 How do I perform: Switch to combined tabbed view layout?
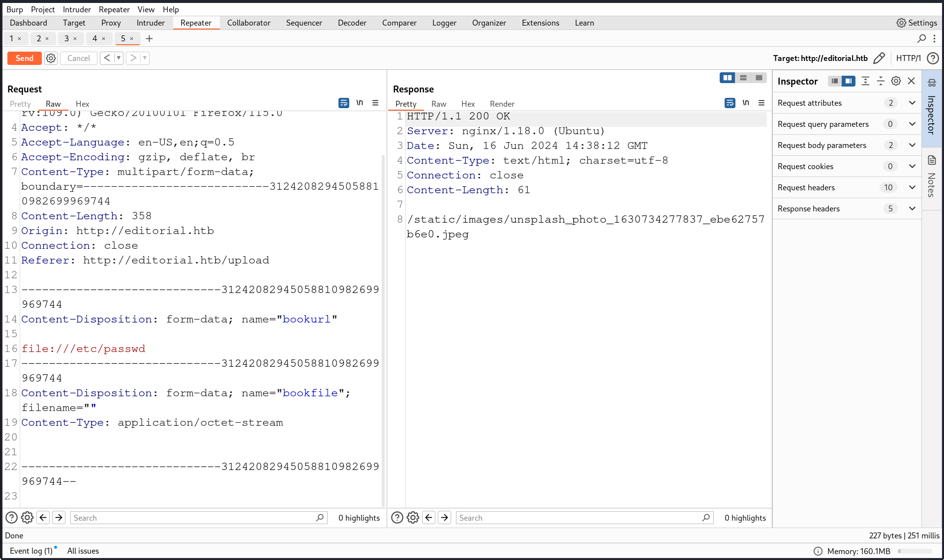(759, 78)
